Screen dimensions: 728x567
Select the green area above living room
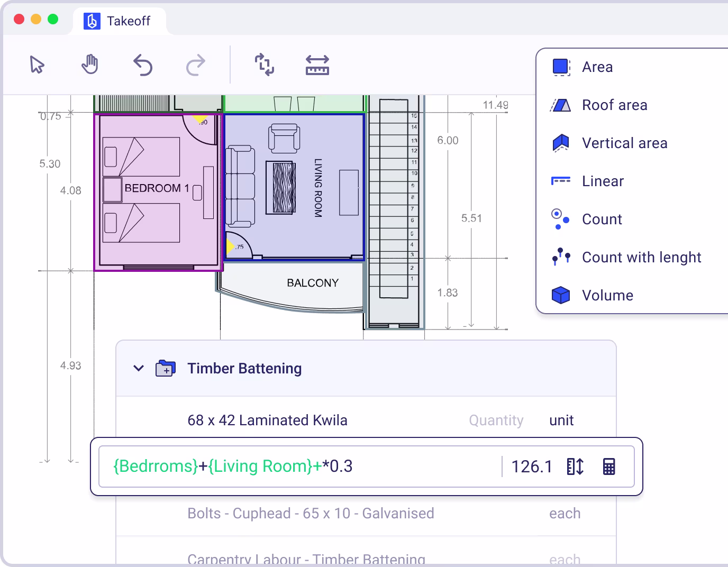point(295,104)
